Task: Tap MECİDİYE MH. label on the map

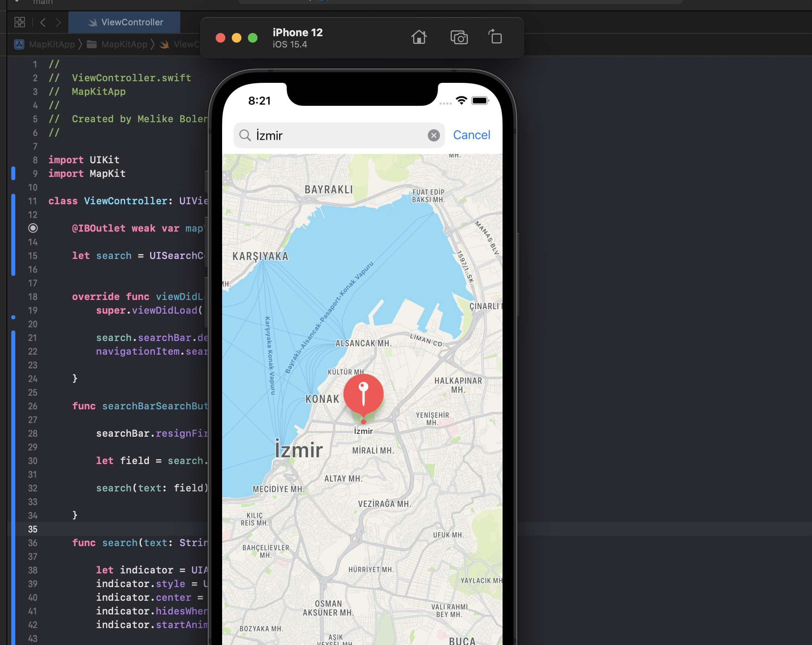Action: (278, 489)
